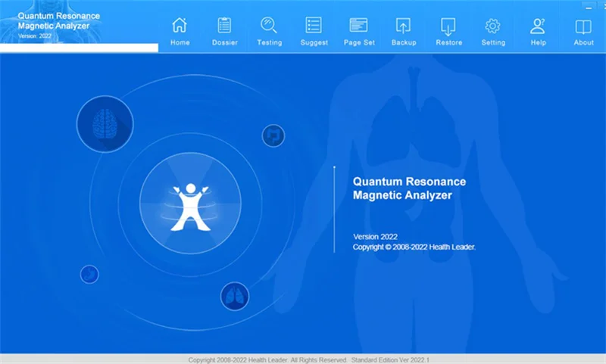The height and width of the screenshot is (364, 606).
Task: Minimize the analyzer window
Action: 589,8
